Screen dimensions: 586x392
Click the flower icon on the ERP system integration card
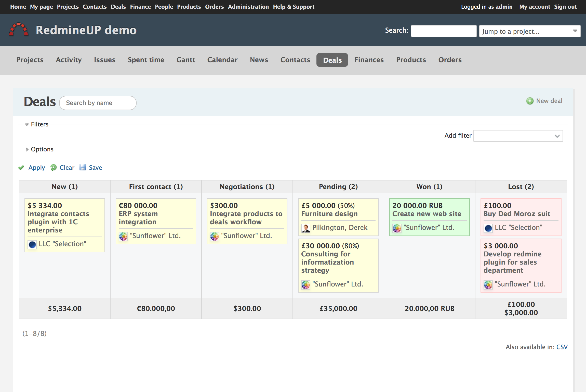pyautogui.click(x=123, y=236)
